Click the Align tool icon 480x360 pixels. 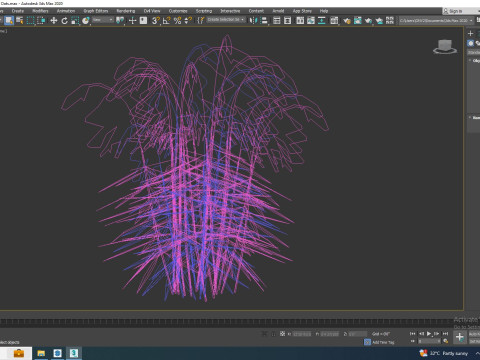[264, 20]
